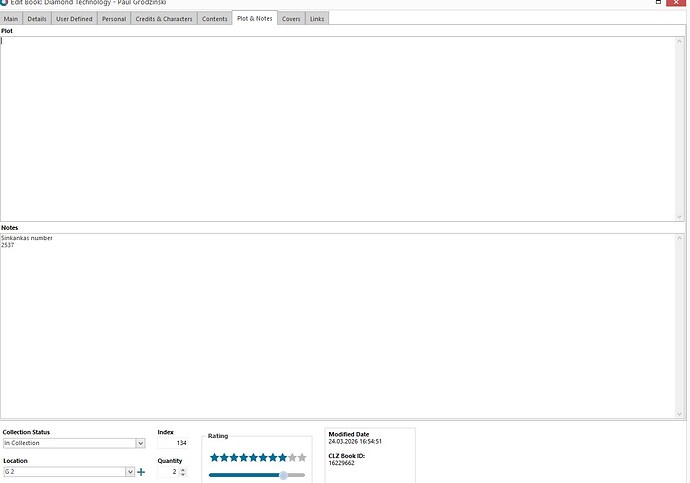The image size is (690, 483).
Task: Set rating to third star
Action: (x=234, y=457)
